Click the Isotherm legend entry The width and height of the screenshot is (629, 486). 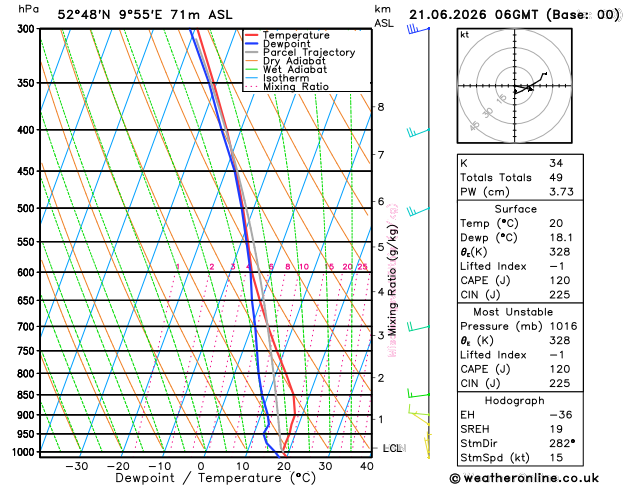tap(277, 78)
